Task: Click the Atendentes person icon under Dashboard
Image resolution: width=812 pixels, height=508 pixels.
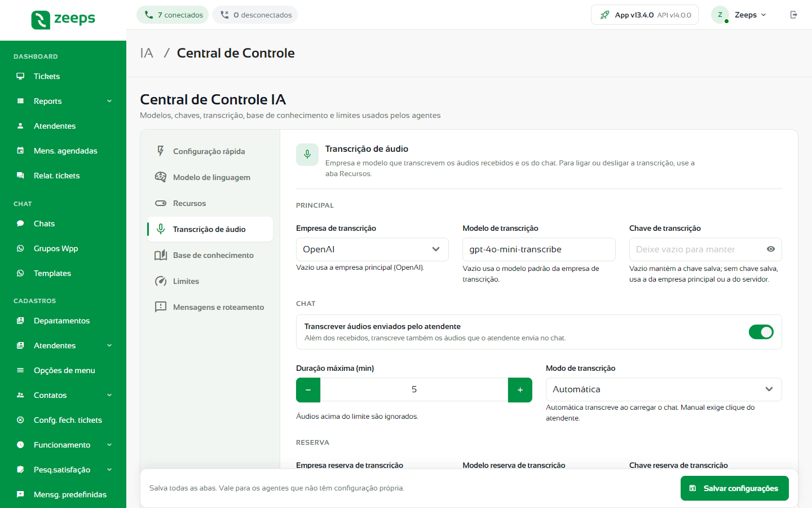Action: 20,126
